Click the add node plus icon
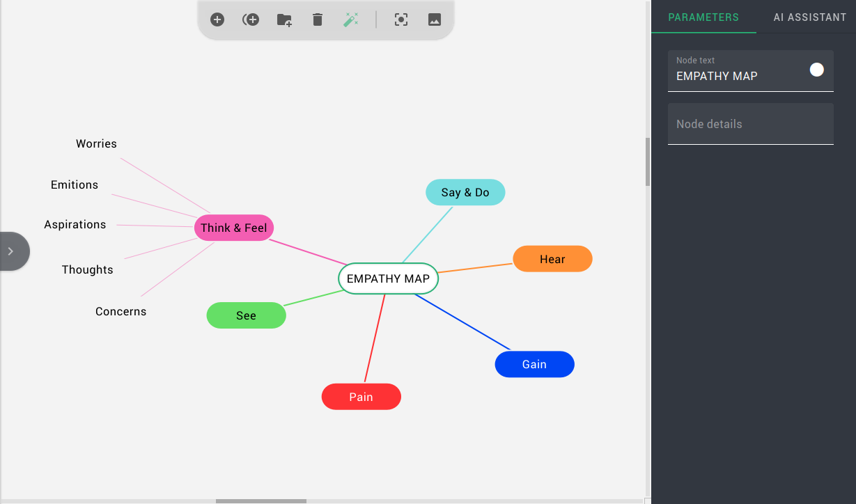 [217, 19]
